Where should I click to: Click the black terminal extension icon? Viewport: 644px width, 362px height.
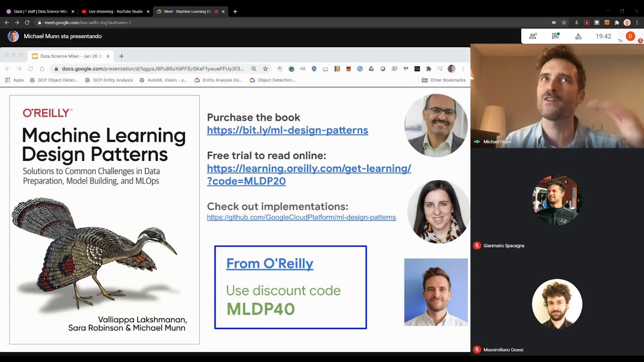(417, 69)
